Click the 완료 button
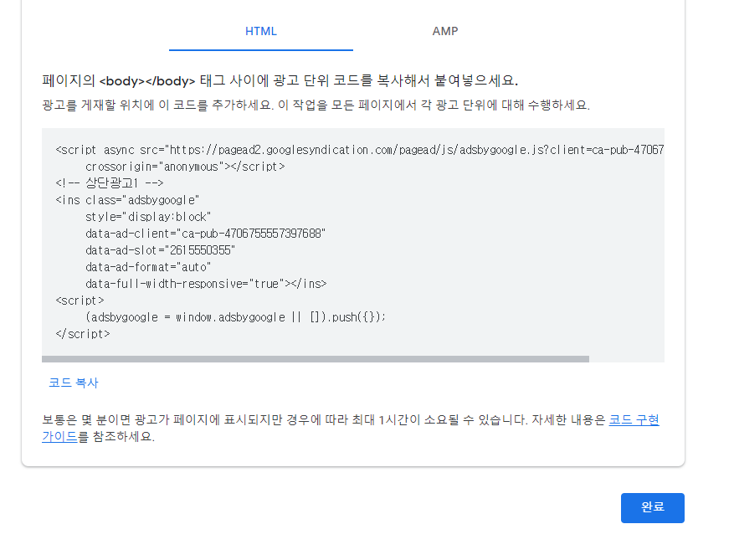 (653, 507)
